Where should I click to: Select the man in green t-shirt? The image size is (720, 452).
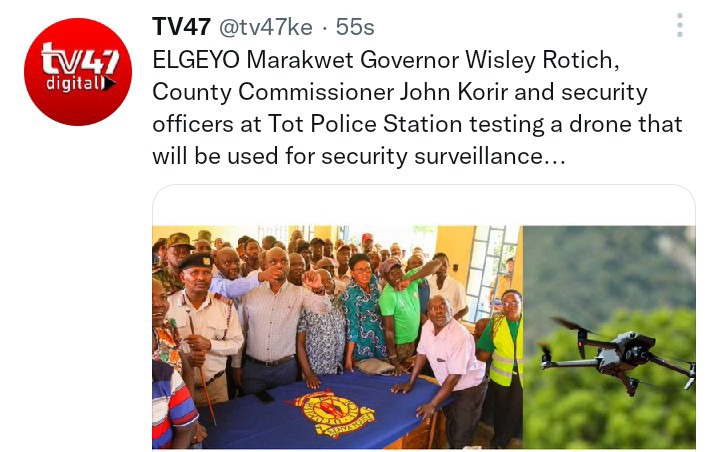pyautogui.click(x=402, y=311)
